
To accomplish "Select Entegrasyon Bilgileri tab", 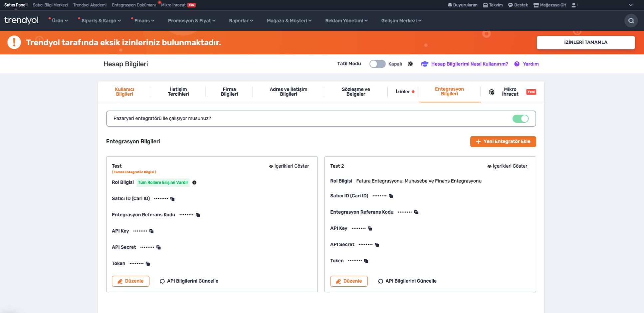I will 449,91.
